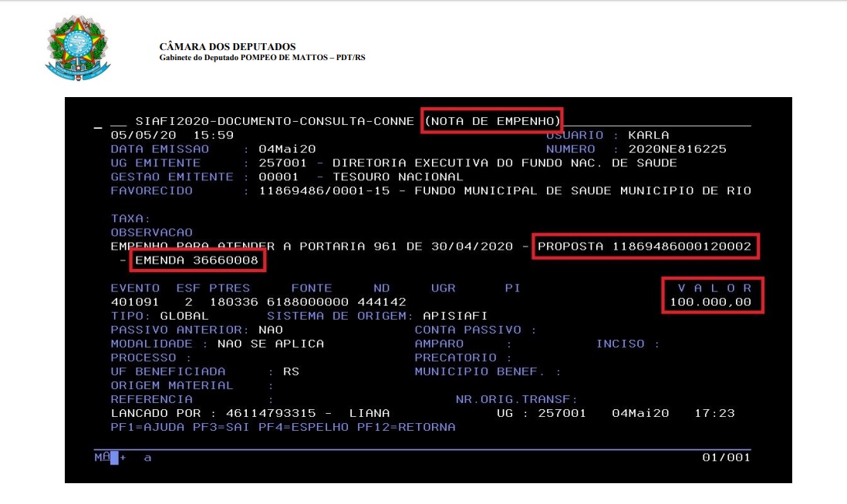Click EMENDA 36660008 text
847x504 pixels.
pyautogui.click(x=197, y=260)
